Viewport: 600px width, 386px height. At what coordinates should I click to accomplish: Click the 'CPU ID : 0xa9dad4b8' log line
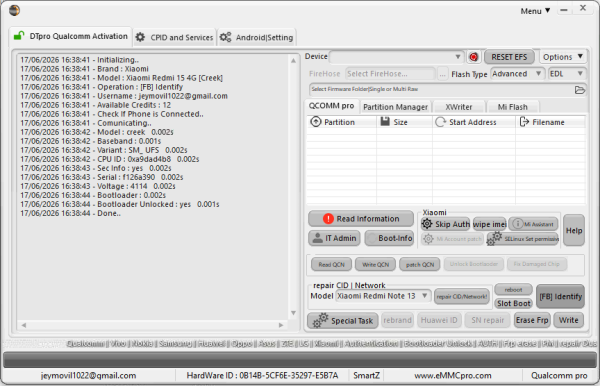click(110, 159)
